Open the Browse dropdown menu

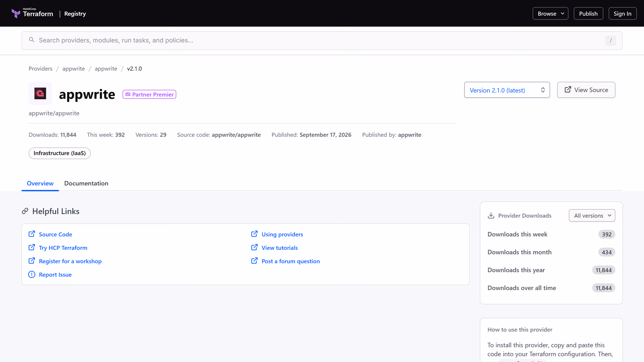coord(551,13)
